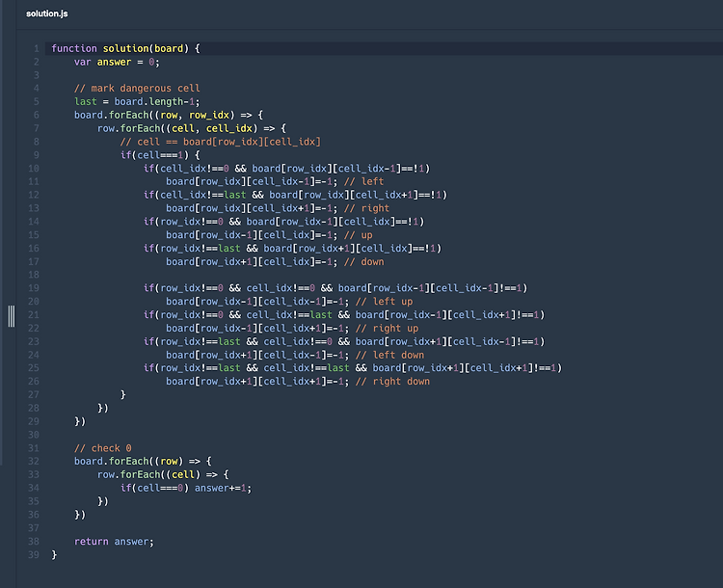Click 'if(cell===1) {' line
Screen dimensions: 723x588
(160, 155)
